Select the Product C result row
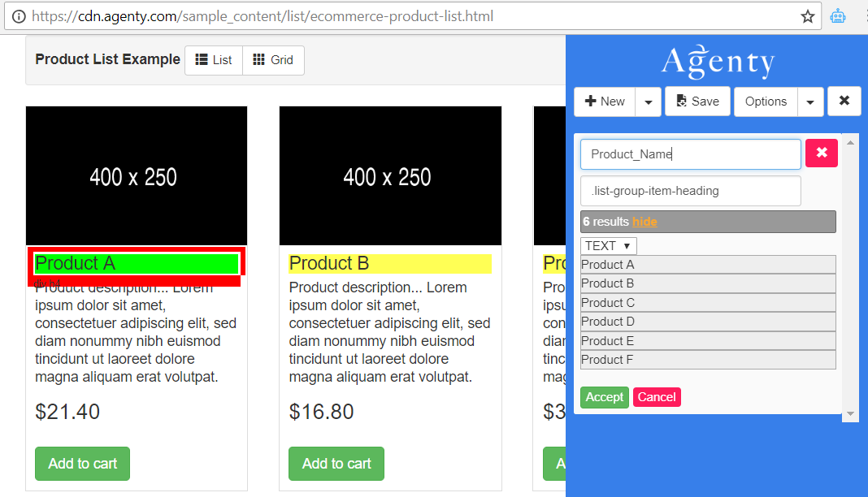The image size is (868, 497). coord(707,302)
